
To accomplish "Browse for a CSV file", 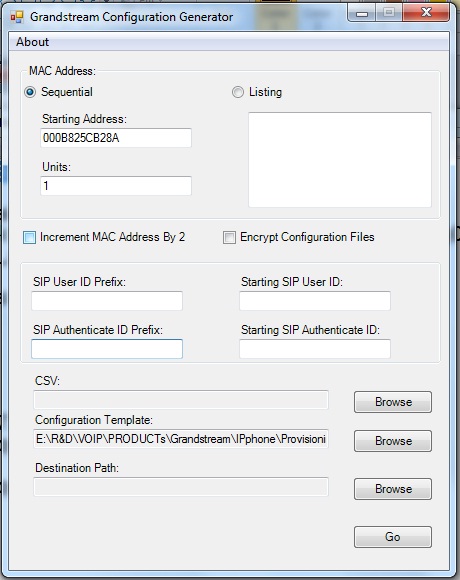I will (393, 402).
